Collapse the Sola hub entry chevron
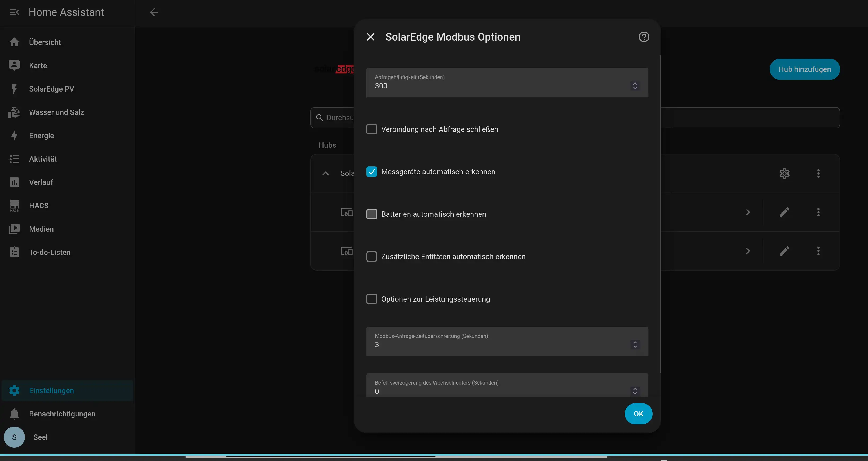 (325, 173)
